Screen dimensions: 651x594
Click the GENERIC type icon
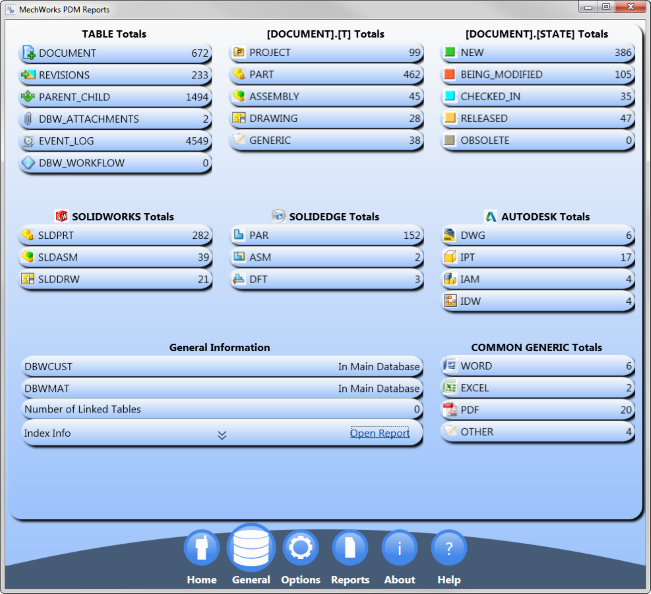(x=239, y=139)
